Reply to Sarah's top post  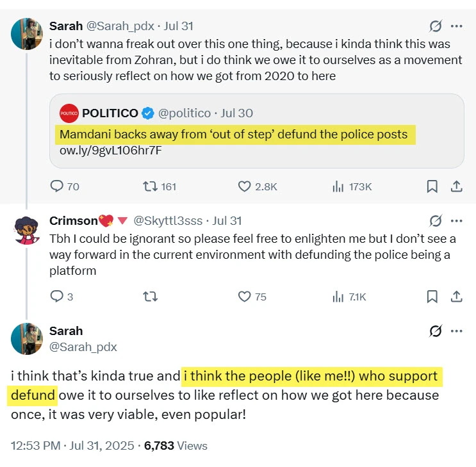(57, 186)
